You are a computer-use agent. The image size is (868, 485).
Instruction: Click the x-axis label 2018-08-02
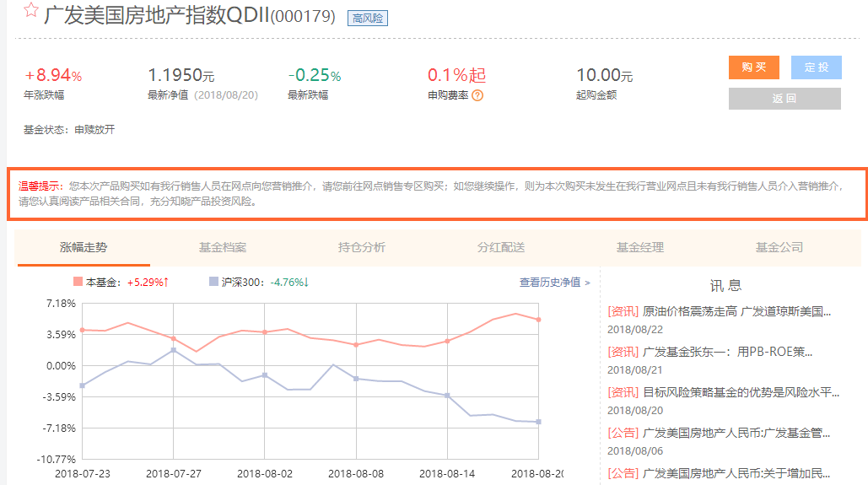coord(265,474)
